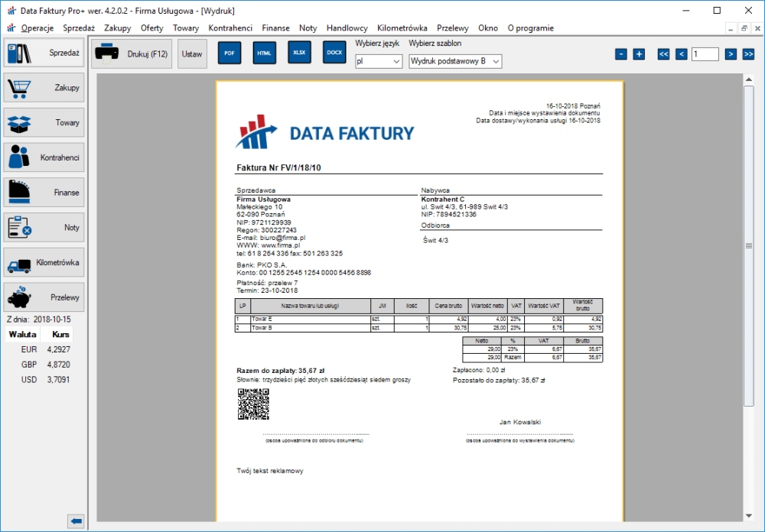
Task: Click the Ustaw button
Action: pos(192,54)
